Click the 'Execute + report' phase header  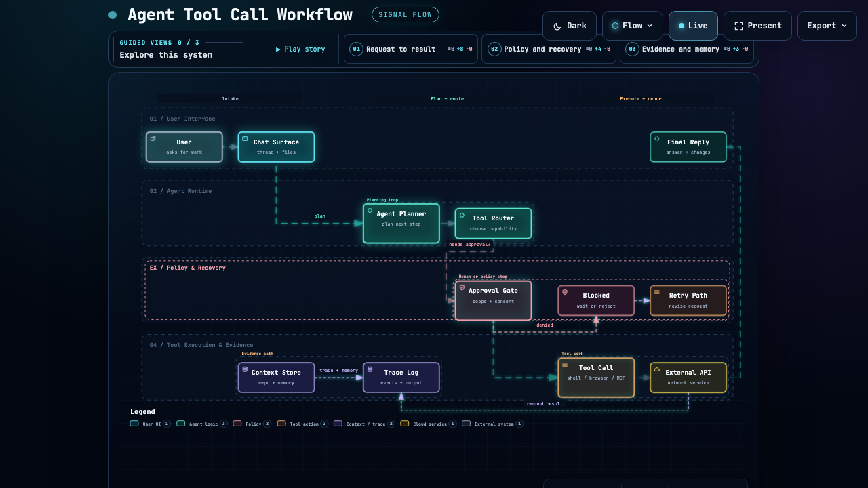pos(642,99)
